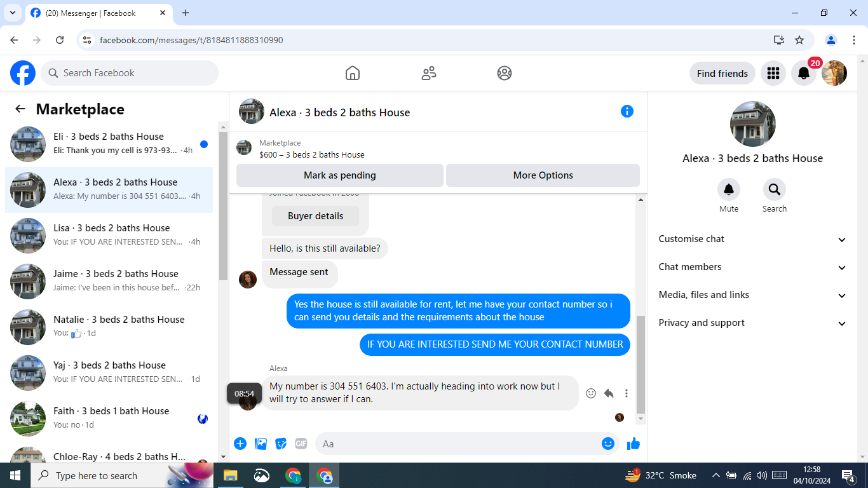This screenshot has width=868, height=488.
Task: Open Eli's 3 beds 2 baths conversation
Action: [x=109, y=144]
